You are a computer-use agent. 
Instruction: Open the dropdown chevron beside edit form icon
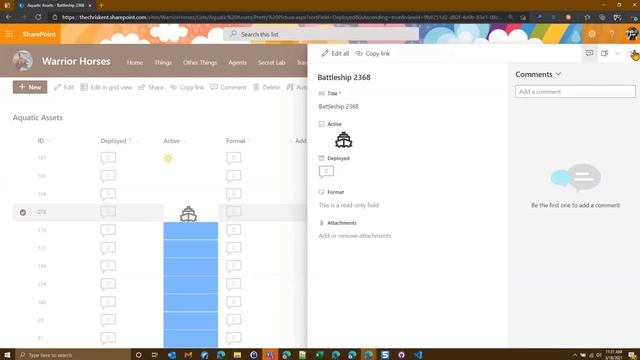pyautogui.click(x=617, y=53)
